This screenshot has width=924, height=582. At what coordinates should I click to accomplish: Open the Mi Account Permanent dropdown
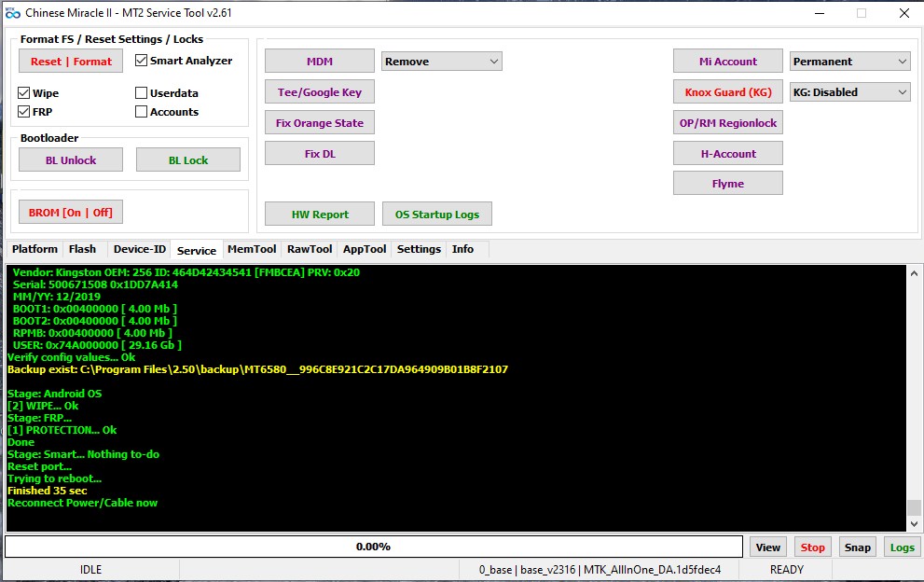tap(849, 62)
